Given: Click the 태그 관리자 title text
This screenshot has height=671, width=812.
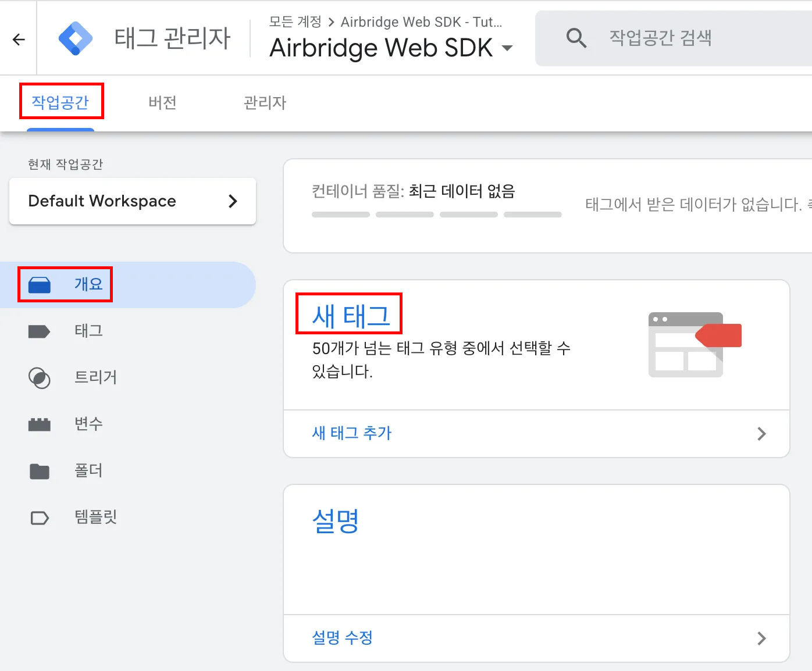Looking at the screenshot, I should (172, 38).
